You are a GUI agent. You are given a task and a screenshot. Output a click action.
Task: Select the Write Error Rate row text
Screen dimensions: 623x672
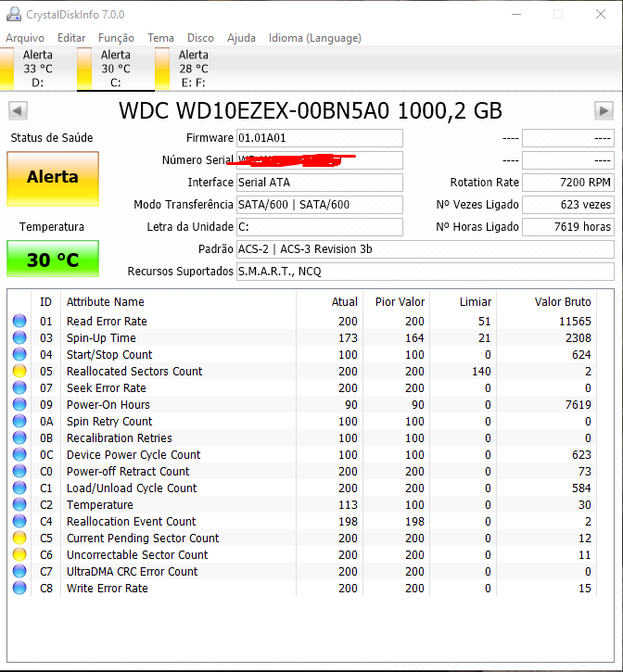coord(108,589)
